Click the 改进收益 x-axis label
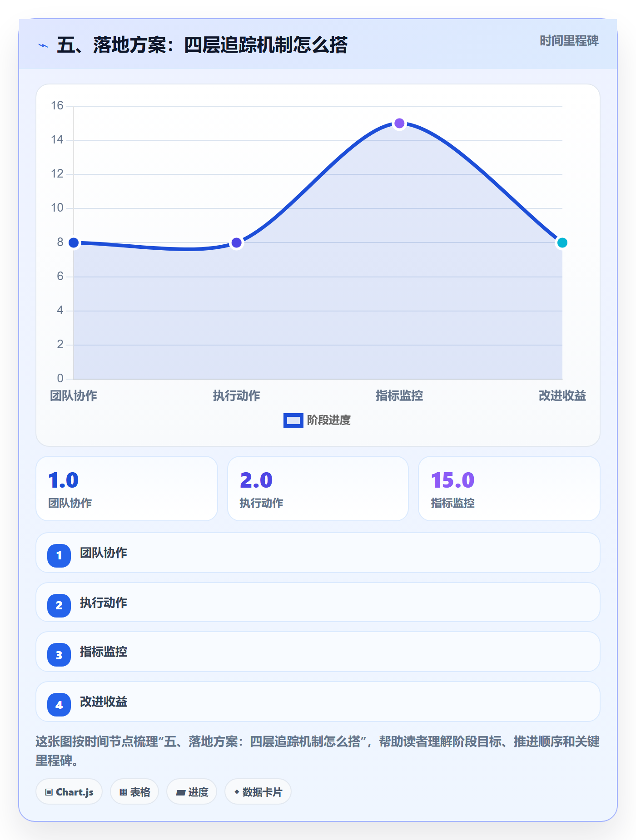Screen dimensions: 636x840 [x=562, y=396]
